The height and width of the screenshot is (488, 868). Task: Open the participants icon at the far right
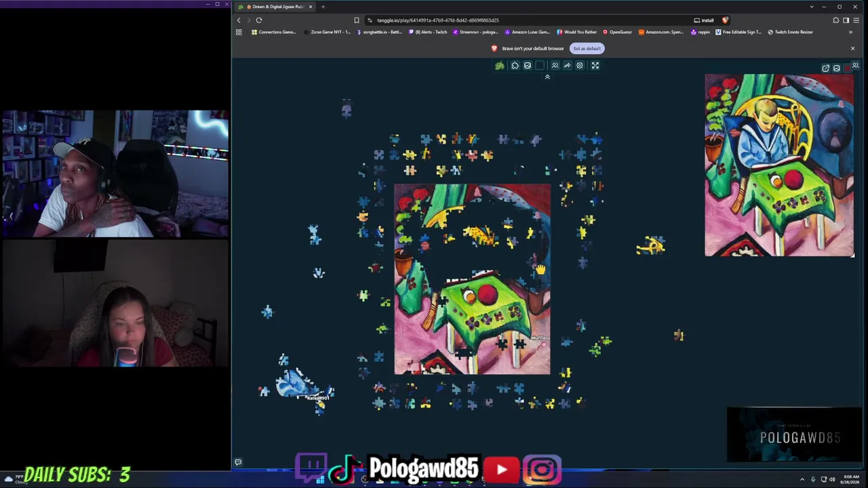856,66
